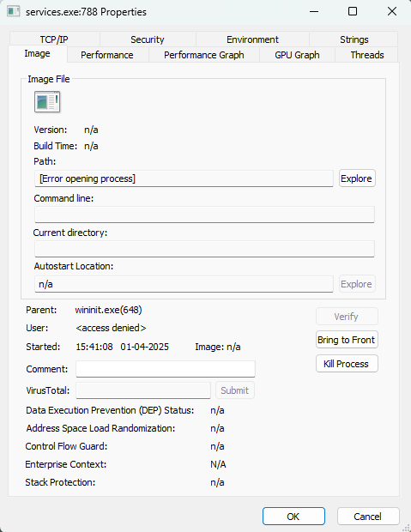This screenshot has width=411, height=532.
Task: Click the Path field showing error text
Action: point(184,178)
